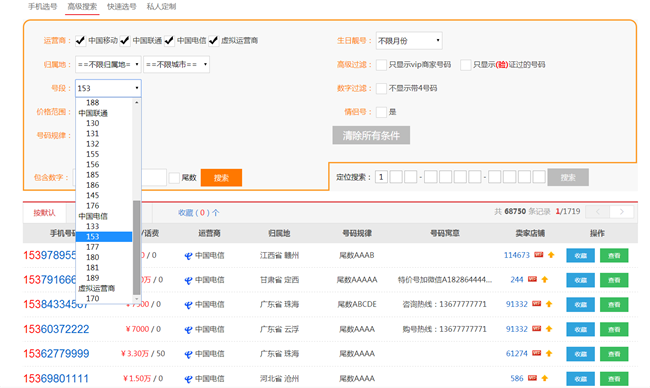Click 中国电信 logo in 江西省 赣州 row
The image size is (650, 388).
click(x=188, y=256)
